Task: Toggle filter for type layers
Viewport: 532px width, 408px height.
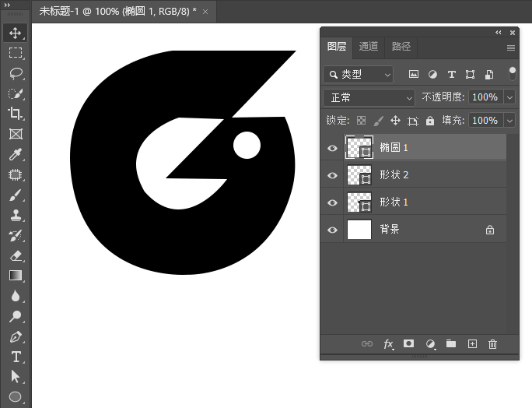Action: 452,75
